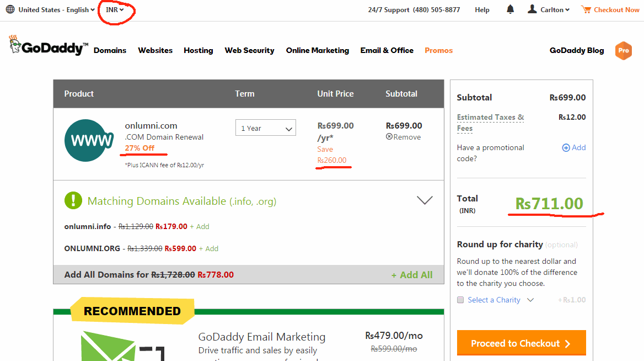
Task: Click the user profile silhouette icon
Action: 532,9
